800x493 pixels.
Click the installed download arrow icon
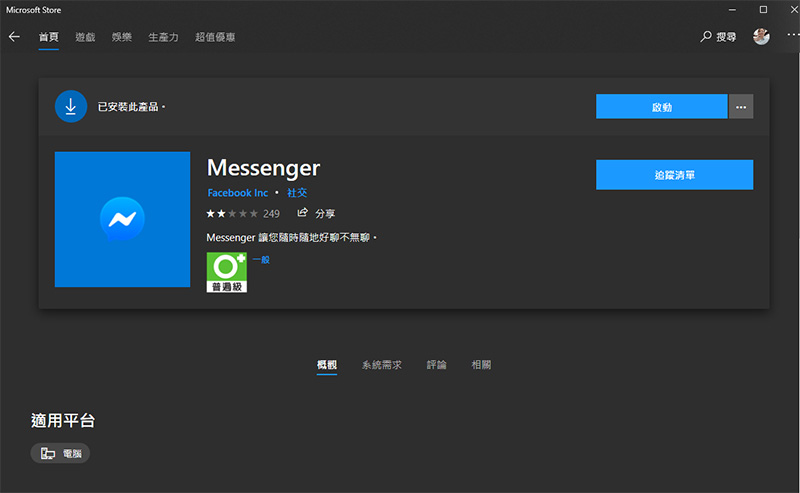[70, 106]
